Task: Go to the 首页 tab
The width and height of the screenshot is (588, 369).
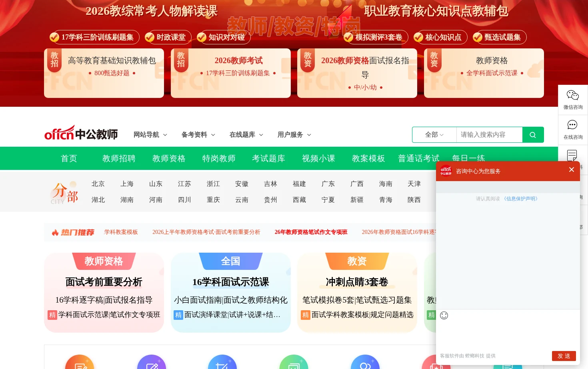Action: coord(69,158)
